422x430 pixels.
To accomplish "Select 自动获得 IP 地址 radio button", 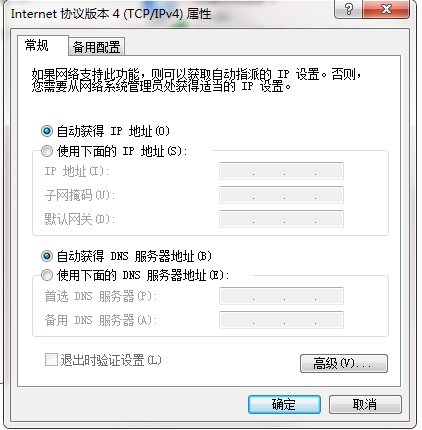I will point(47,131).
